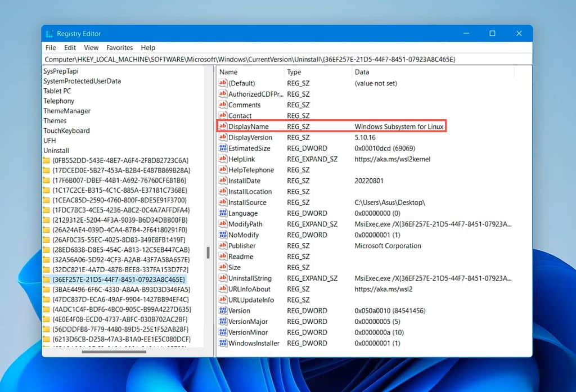The width and height of the screenshot is (576, 392).
Task: Click the DWORD icon beside Language
Action: pos(223,213)
